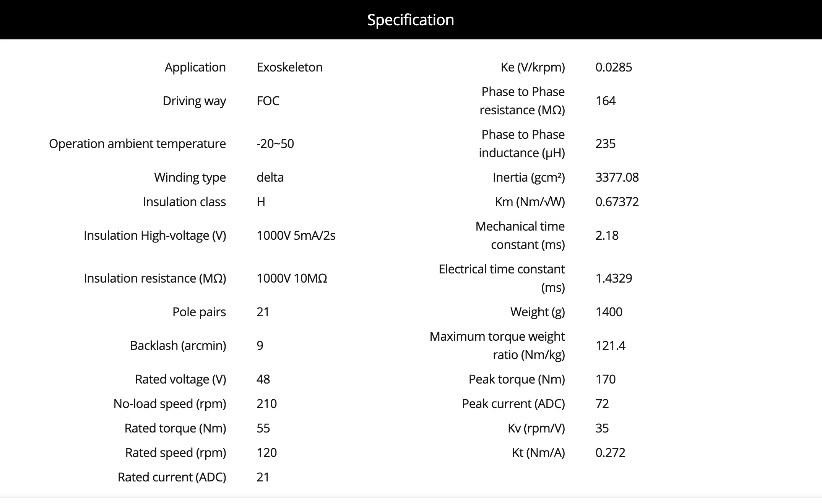Click the No-load speed value 210
This screenshot has height=504, width=822.
tap(266, 404)
